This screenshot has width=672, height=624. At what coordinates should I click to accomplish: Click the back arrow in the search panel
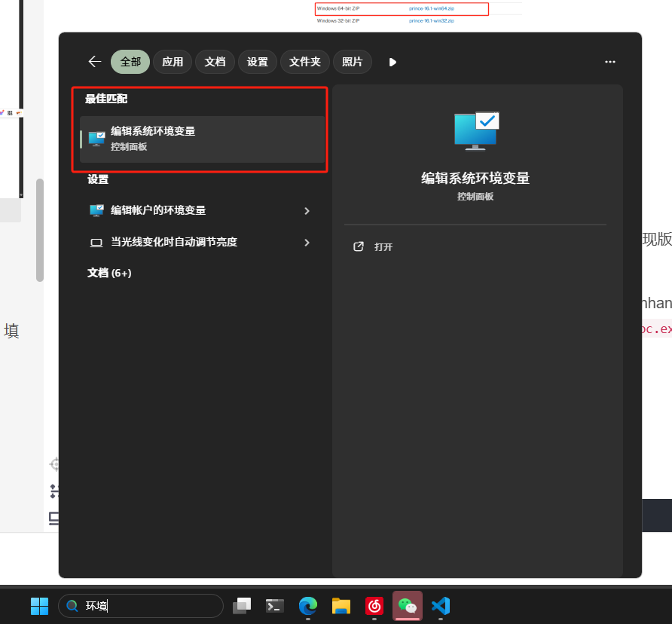94,62
